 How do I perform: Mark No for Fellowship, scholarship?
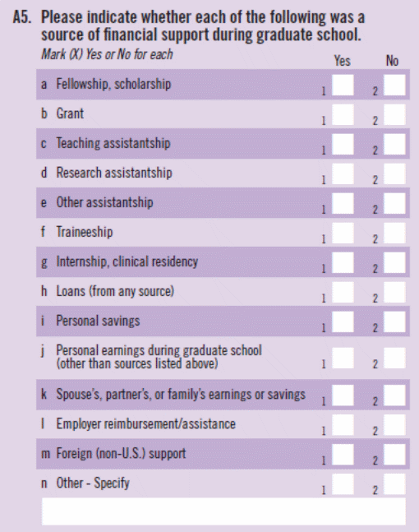click(394, 86)
